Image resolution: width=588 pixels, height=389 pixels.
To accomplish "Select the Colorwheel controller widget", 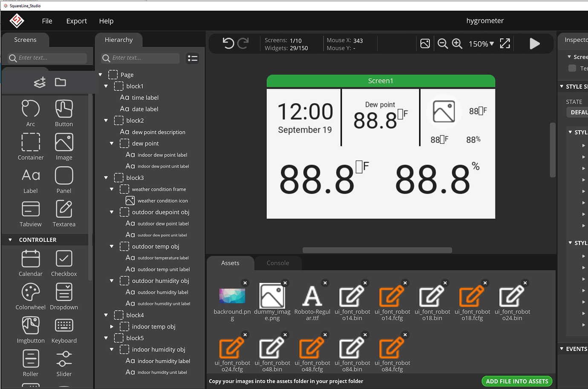I will (x=30, y=295).
